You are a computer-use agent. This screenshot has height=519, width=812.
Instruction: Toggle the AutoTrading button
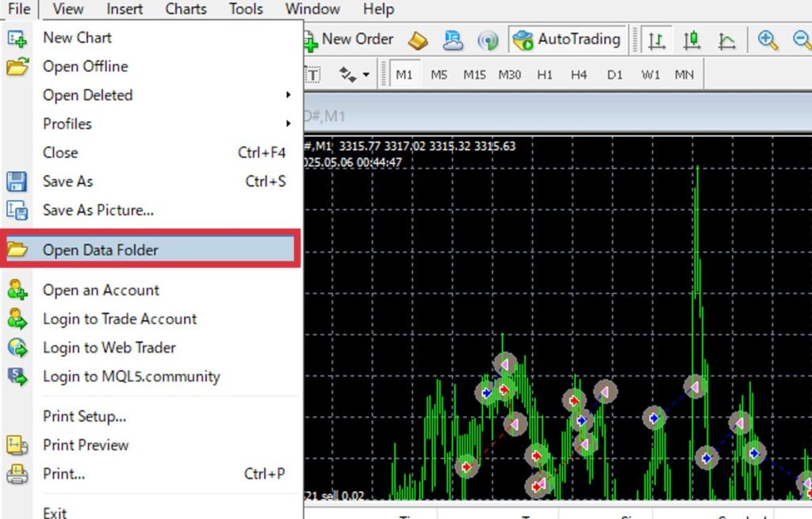pos(566,40)
